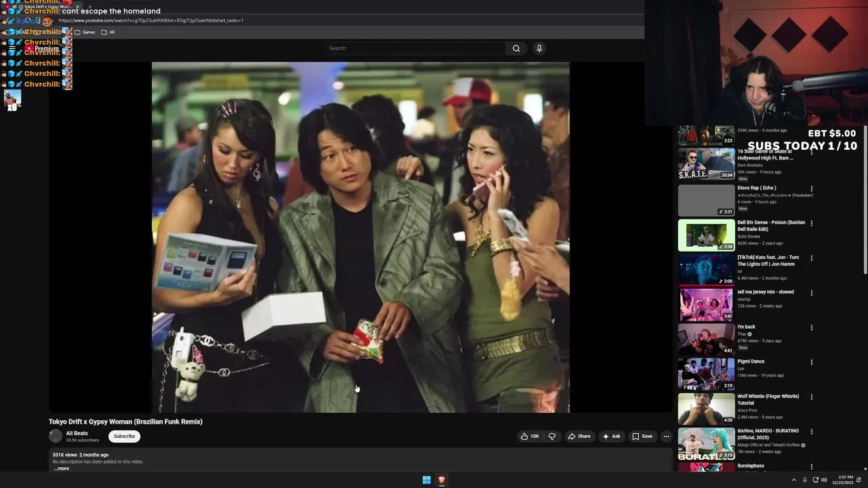Image resolution: width=868 pixels, height=488 pixels.
Task: Show hidden system tray icons
Action: [794, 480]
